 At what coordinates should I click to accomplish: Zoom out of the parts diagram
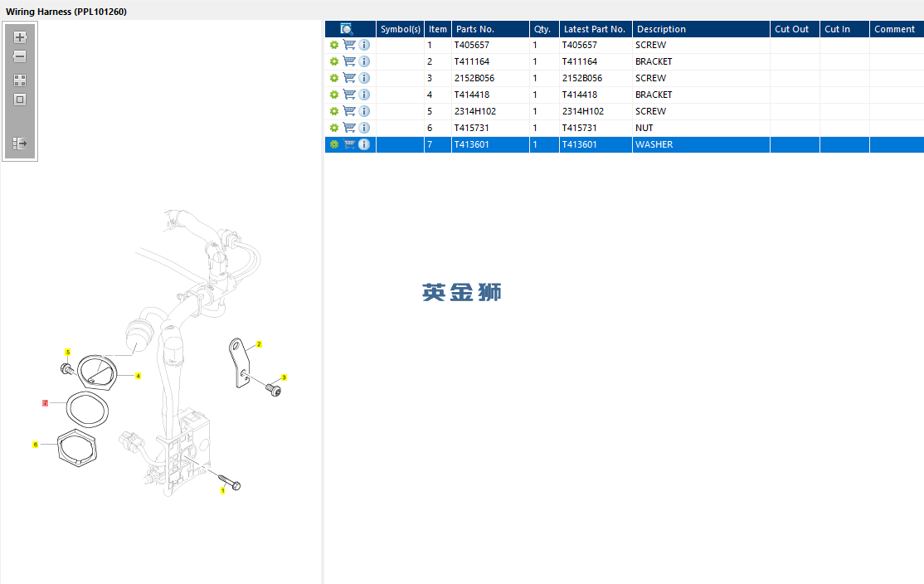pyautogui.click(x=20, y=56)
